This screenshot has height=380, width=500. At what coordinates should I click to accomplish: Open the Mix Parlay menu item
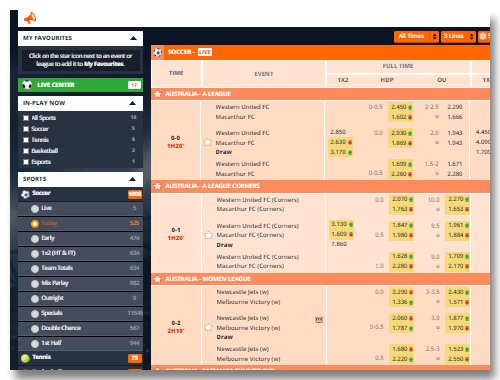(x=80, y=283)
